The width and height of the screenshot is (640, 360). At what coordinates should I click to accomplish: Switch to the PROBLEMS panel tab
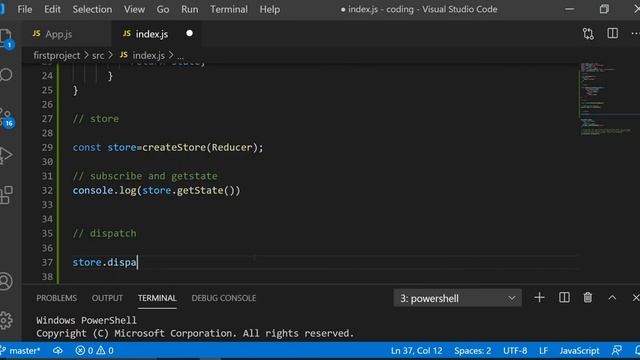[x=56, y=298]
